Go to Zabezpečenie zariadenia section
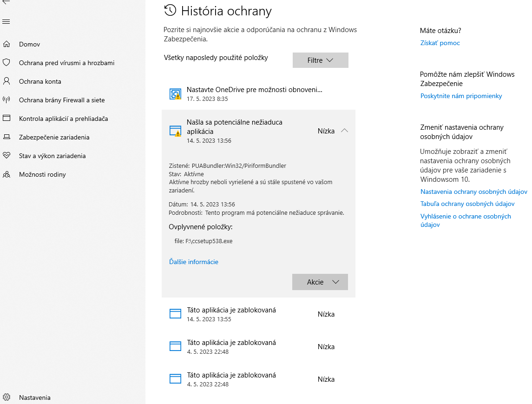 (x=54, y=137)
